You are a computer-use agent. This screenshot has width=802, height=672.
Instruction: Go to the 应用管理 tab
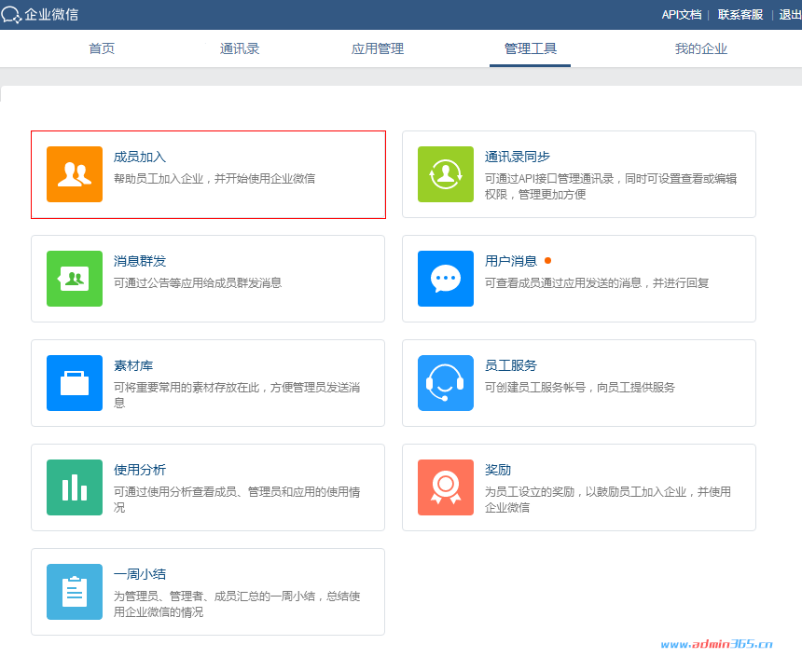tap(378, 48)
